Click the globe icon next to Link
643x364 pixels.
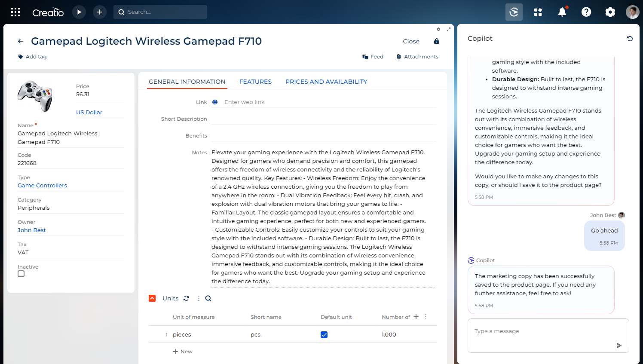(x=215, y=102)
